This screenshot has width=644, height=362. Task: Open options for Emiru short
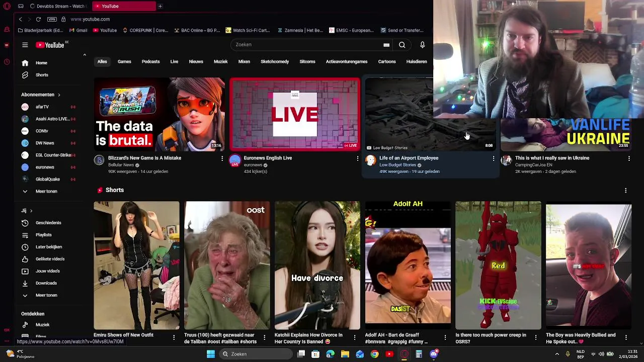tap(174, 337)
